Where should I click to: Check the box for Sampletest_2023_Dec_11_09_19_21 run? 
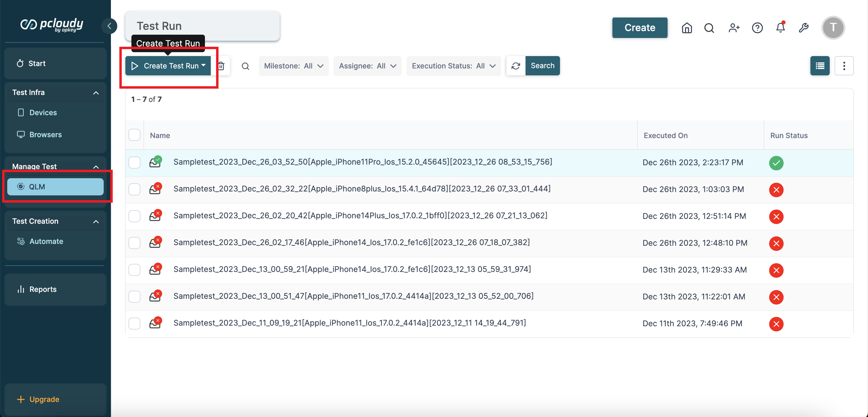pos(134,324)
